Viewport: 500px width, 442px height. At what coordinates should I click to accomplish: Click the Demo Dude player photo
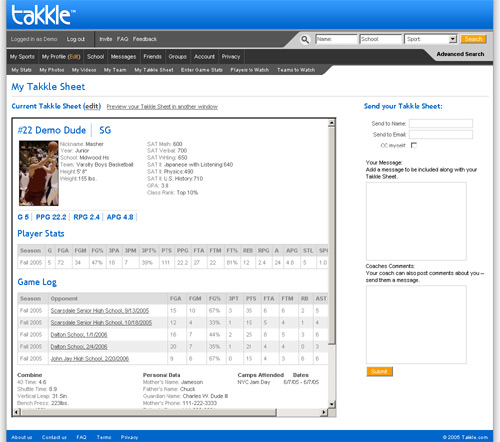(39, 173)
